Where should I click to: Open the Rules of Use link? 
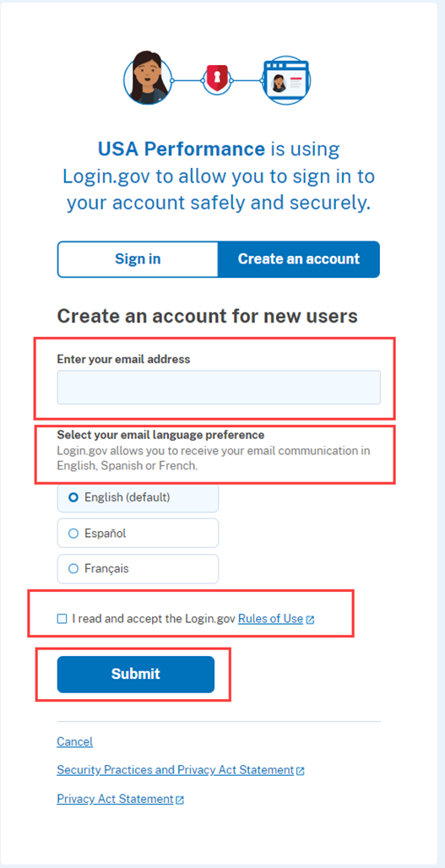pyautogui.click(x=271, y=619)
